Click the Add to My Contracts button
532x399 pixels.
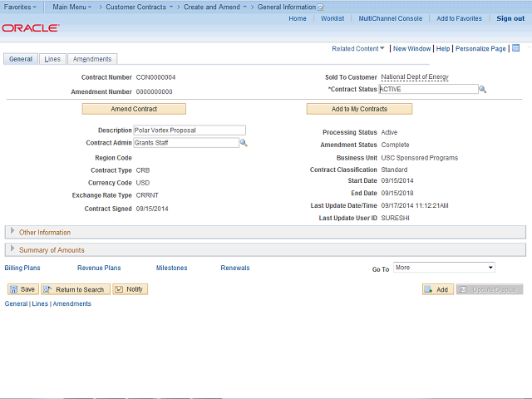pyautogui.click(x=358, y=109)
